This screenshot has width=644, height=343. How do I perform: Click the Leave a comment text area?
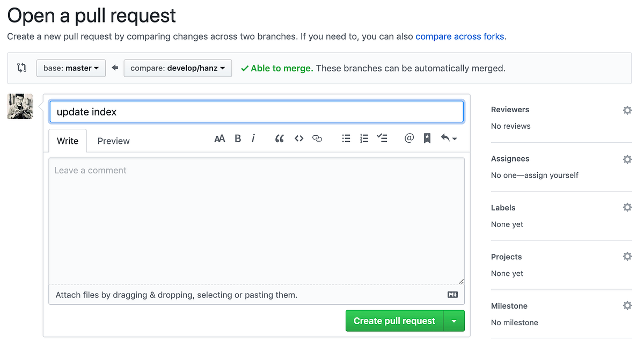[x=257, y=220]
